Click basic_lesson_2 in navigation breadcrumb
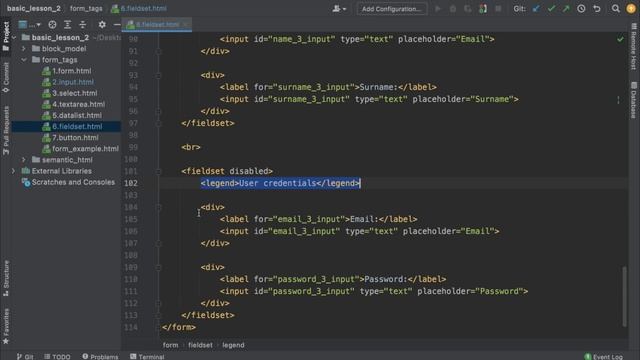The width and height of the screenshot is (640, 360). point(33,8)
